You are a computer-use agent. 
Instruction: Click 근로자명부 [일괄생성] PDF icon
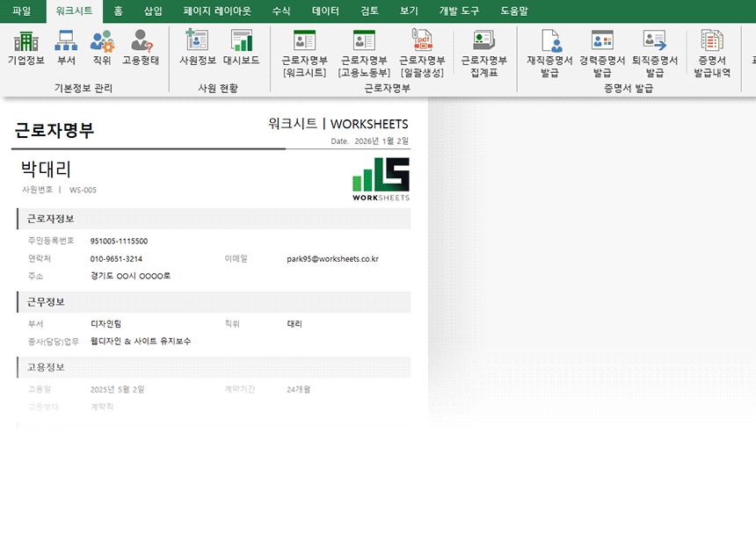click(x=422, y=52)
